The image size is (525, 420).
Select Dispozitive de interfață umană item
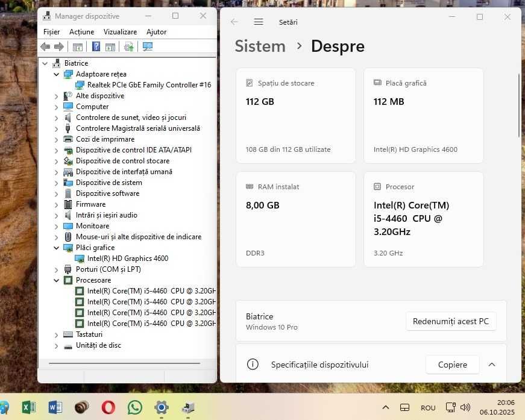click(124, 172)
